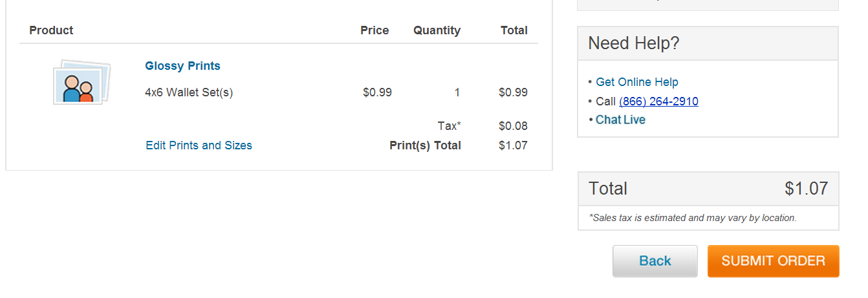868x298 pixels.
Task: Click Edit Prints and Sizes
Action: 199,145
